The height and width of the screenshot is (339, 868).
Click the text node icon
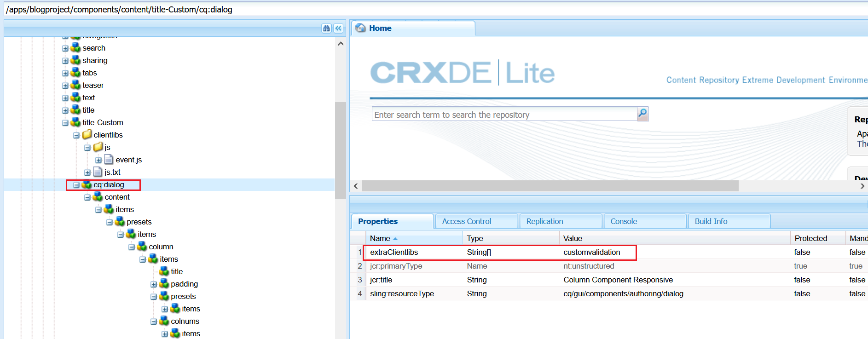tap(75, 98)
